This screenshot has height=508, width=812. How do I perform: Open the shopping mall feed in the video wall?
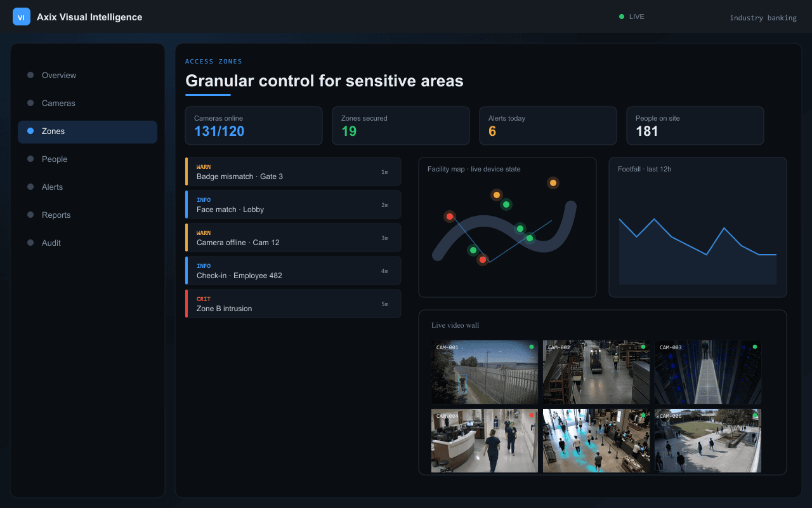click(x=596, y=441)
